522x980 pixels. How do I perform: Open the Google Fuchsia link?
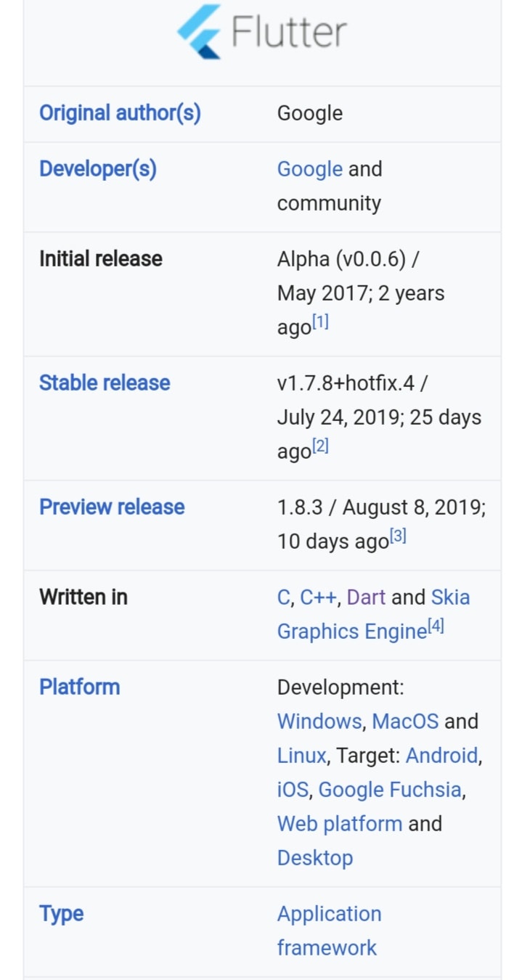coord(390,790)
